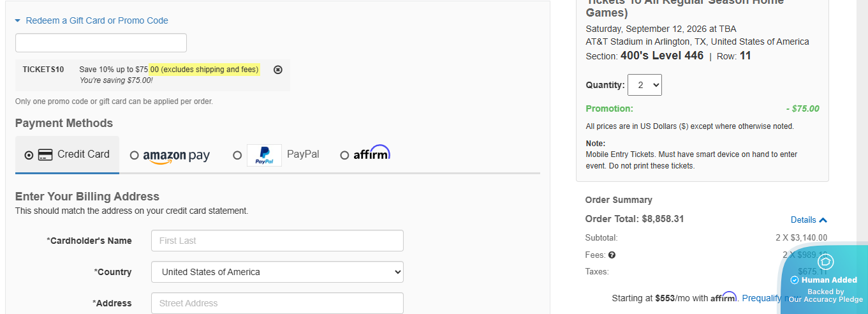The height and width of the screenshot is (314, 868).
Task: Collapse the Redeem Gift Card triangle
Action: 18,21
